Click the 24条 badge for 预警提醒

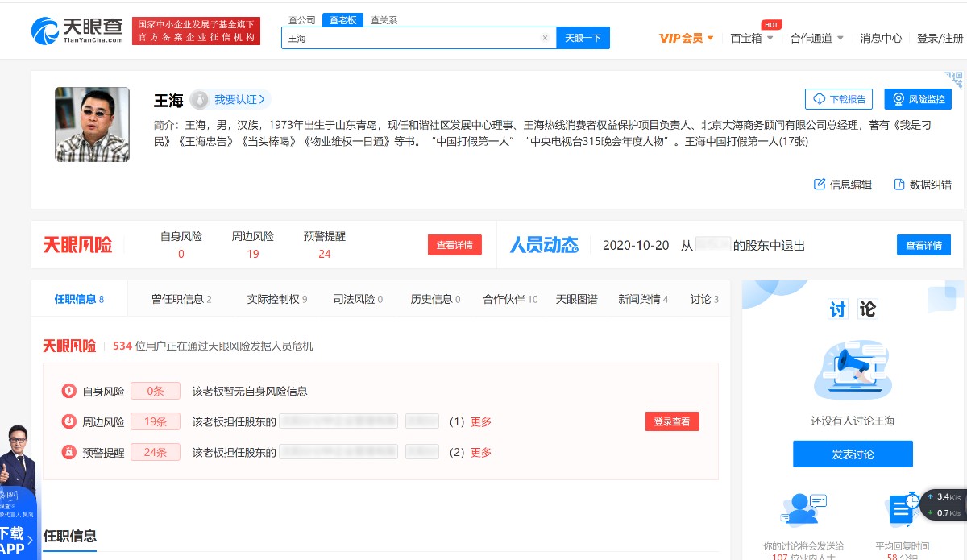tap(155, 452)
